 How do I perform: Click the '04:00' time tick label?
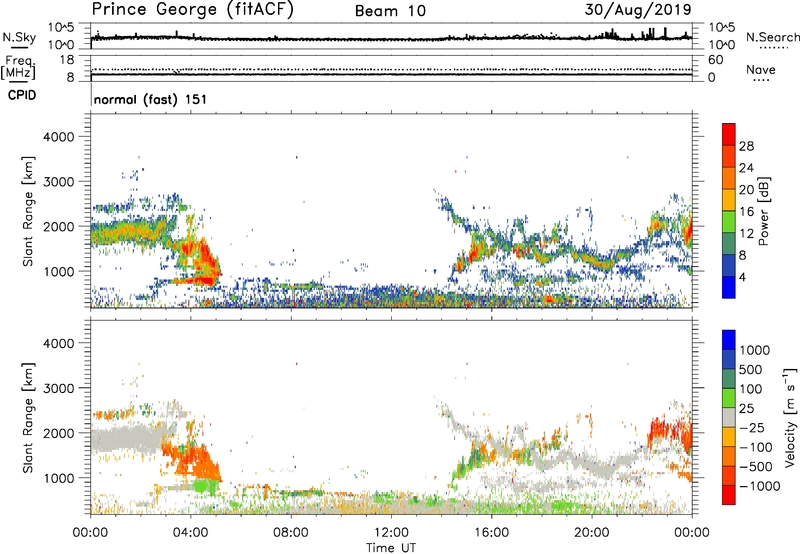click(190, 533)
